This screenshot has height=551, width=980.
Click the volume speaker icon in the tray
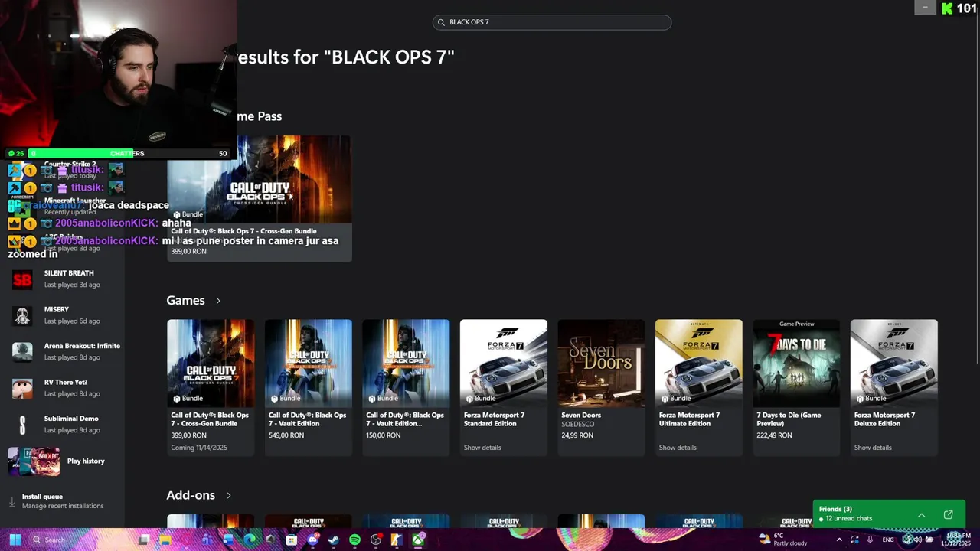pos(918,540)
